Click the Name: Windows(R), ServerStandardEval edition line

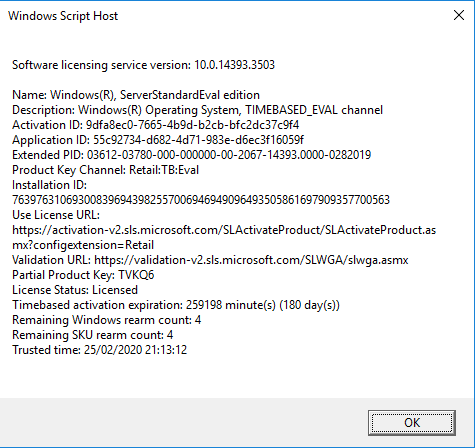[136, 95]
